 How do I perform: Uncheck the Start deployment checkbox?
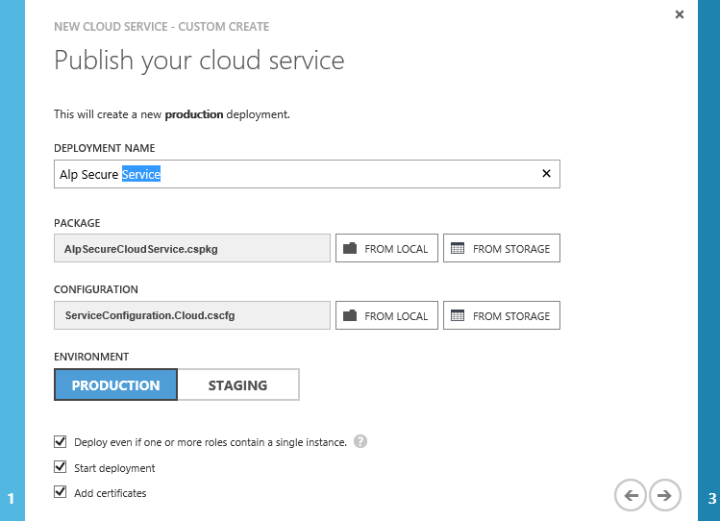(x=60, y=467)
